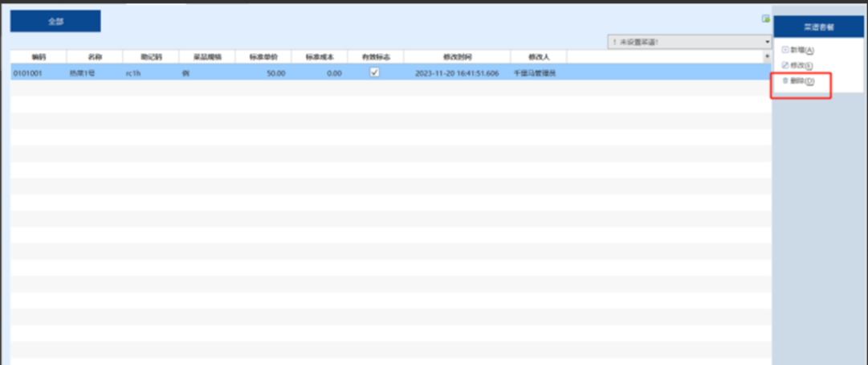Sort by the 名称 column header

(95, 57)
